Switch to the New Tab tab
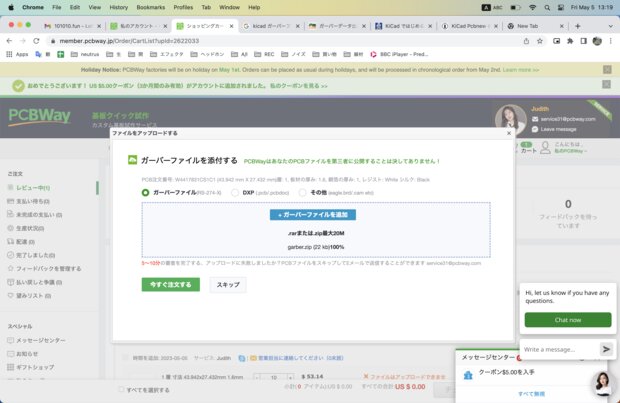620x403 pixels. click(x=535, y=26)
